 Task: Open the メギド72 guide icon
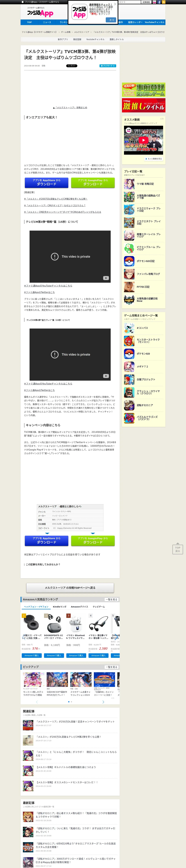click(129, 367)
